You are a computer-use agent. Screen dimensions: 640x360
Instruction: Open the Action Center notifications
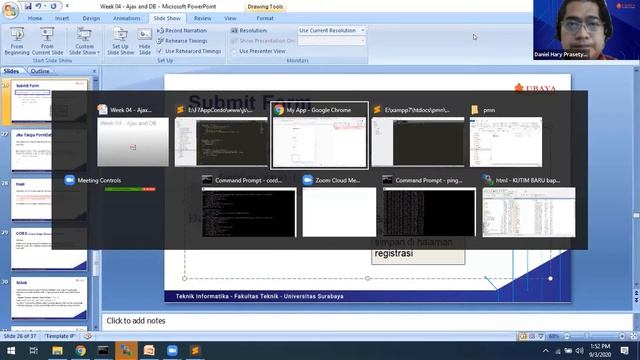click(x=624, y=351)
